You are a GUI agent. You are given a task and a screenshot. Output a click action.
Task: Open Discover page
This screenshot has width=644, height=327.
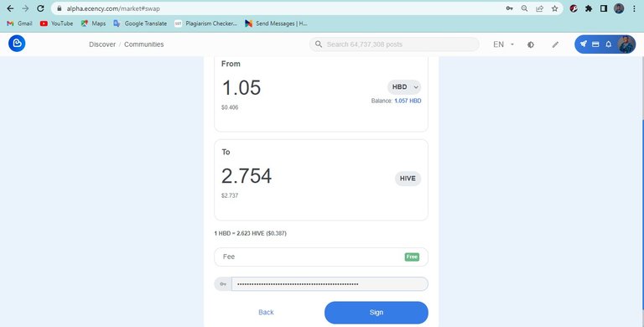tap(102, 44)
